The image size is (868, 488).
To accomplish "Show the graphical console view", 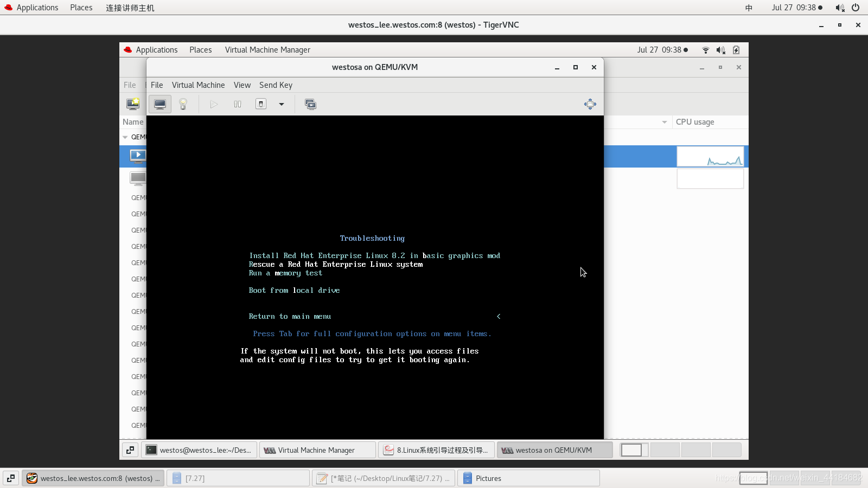I will (160, 104).
